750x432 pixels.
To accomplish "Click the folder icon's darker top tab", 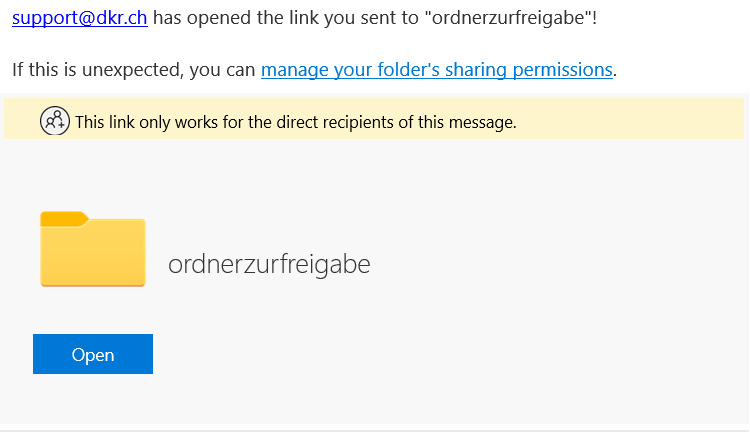I will 64,218.
